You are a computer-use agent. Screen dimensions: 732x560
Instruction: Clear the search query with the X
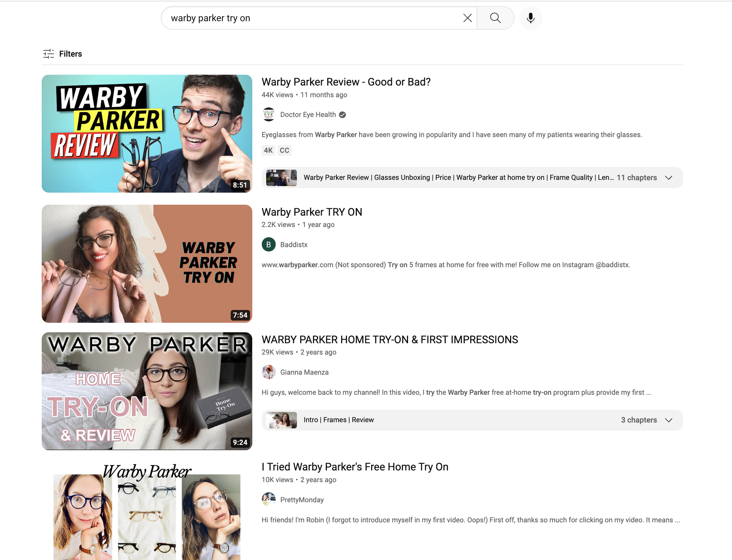click(x=467, y=18)
